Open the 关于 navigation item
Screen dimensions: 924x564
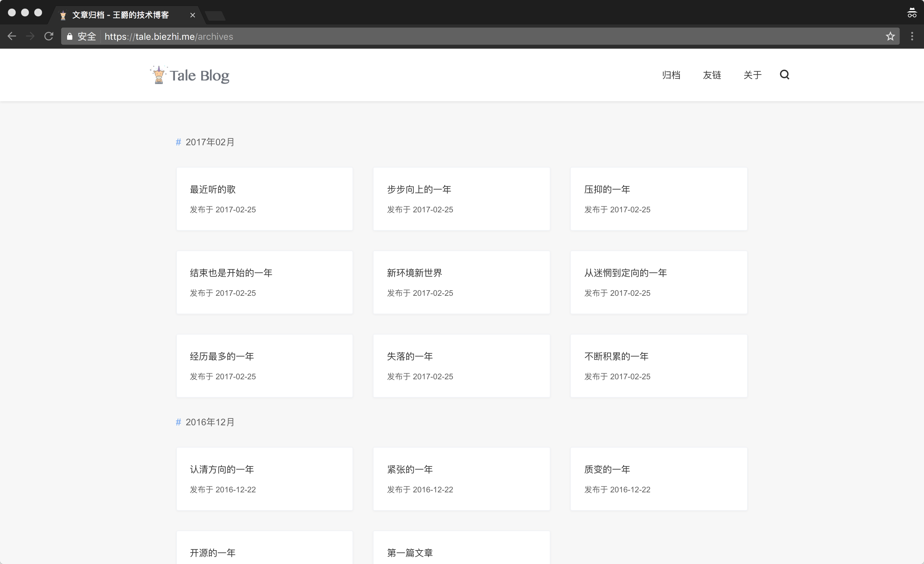[752, 75]
